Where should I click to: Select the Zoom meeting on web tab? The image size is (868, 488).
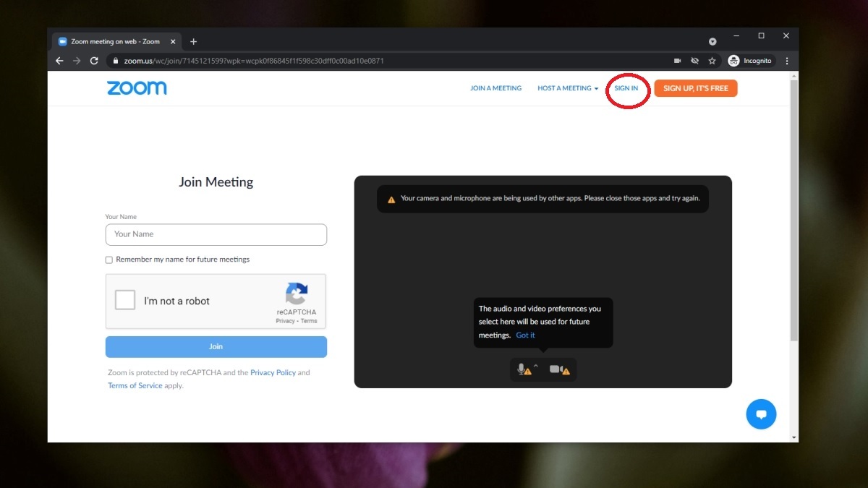tap(116, 42)
